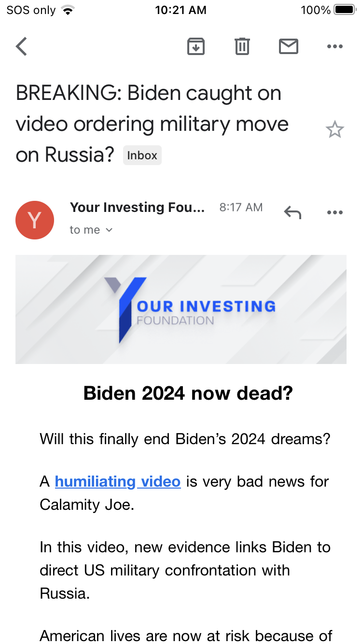Open the message-level three-dot menu
Screen dimensions: 362x644
tap(334, 212)
